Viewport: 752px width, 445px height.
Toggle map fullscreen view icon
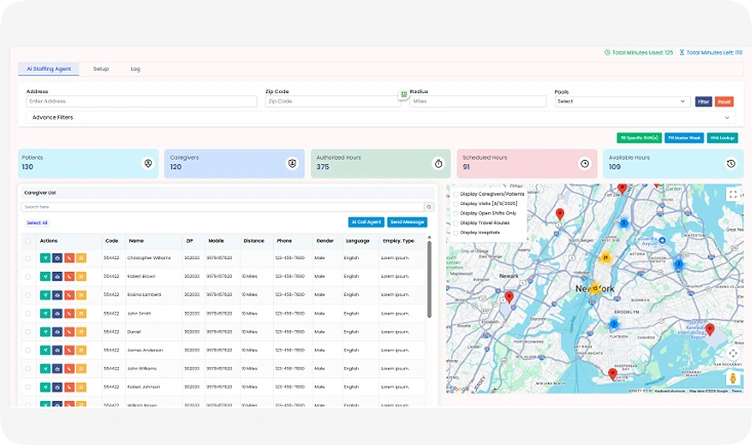[x=732, y=194]
